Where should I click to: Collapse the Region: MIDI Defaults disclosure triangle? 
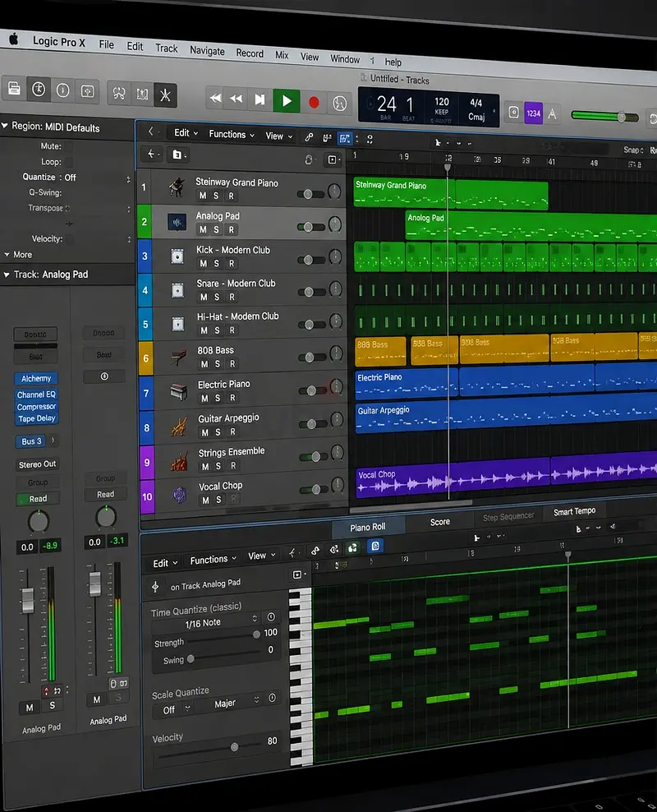coord(5,125)
